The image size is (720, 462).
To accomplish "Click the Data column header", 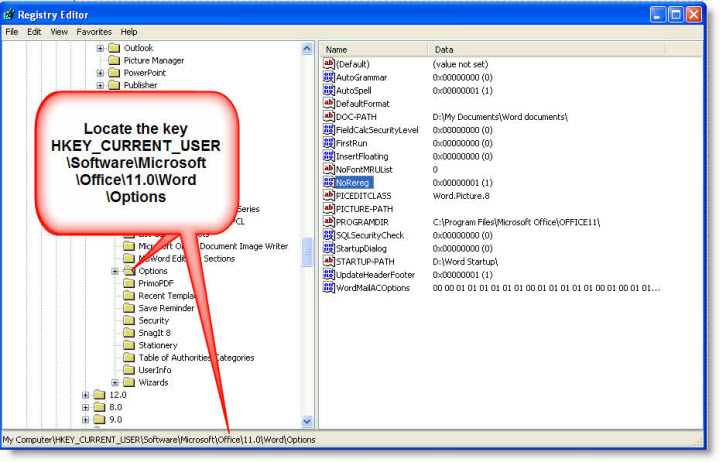I will (546, 50).
